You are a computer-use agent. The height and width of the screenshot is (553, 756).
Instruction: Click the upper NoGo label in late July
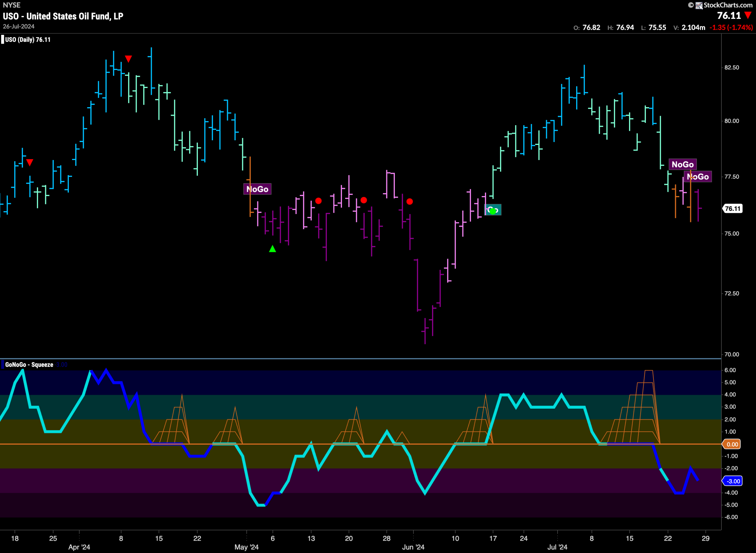[682, 164]
